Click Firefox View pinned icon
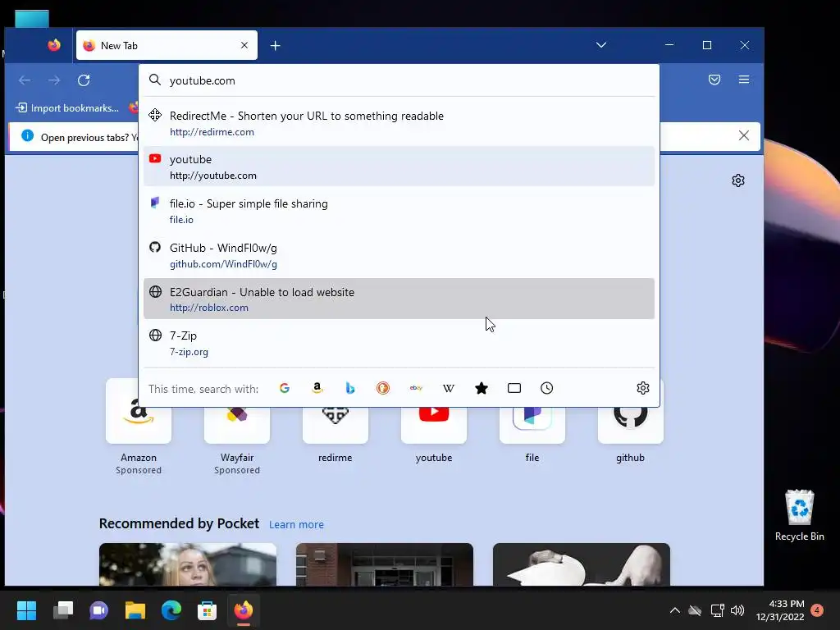The height and width of the screenshot is (630, 840). coord(54,46)
